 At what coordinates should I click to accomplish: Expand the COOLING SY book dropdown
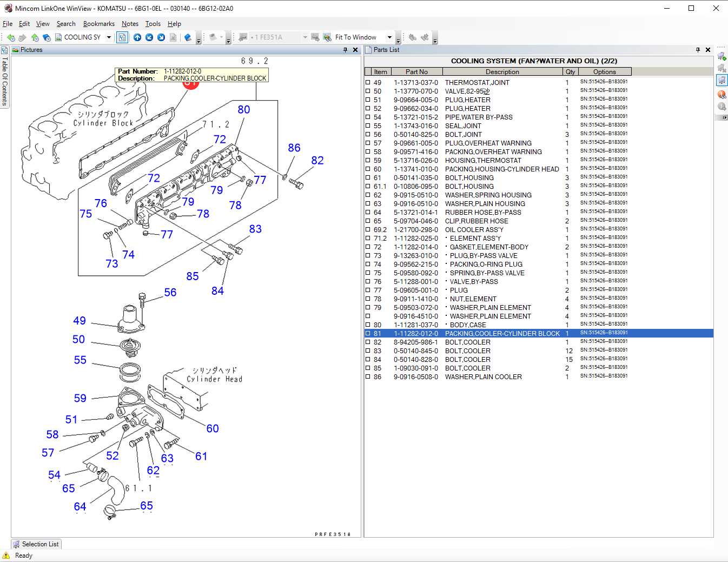pyautogui.click(x=109, y=37)
